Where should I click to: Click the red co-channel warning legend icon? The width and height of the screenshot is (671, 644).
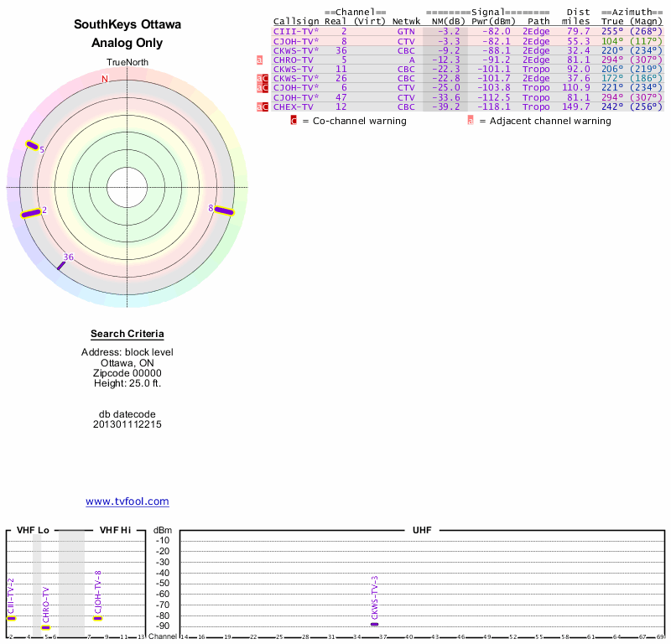pyautogui.click(x=293, y=121)
